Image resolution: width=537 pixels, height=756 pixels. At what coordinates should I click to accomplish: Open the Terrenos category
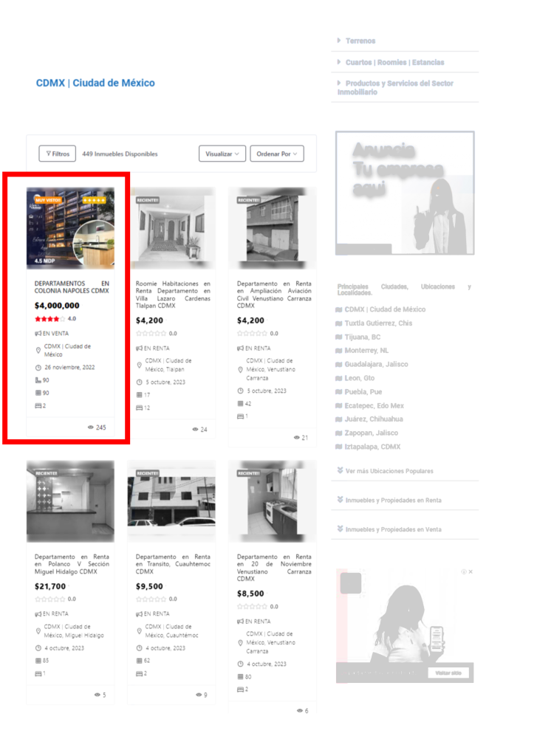click(360, 41)
